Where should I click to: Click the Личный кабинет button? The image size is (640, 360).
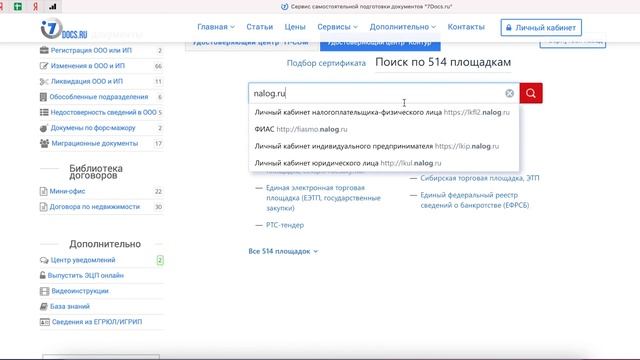click(x=541, y=28)
